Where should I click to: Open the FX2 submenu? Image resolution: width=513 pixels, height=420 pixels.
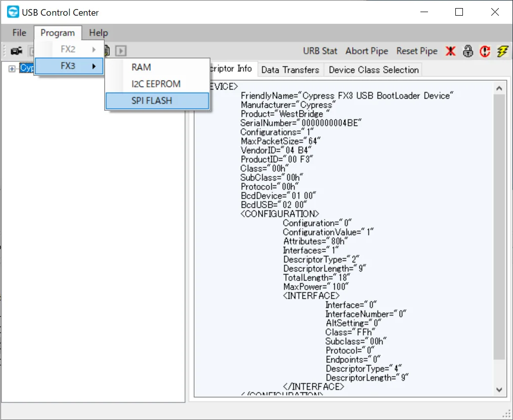[x=69, y=50]
